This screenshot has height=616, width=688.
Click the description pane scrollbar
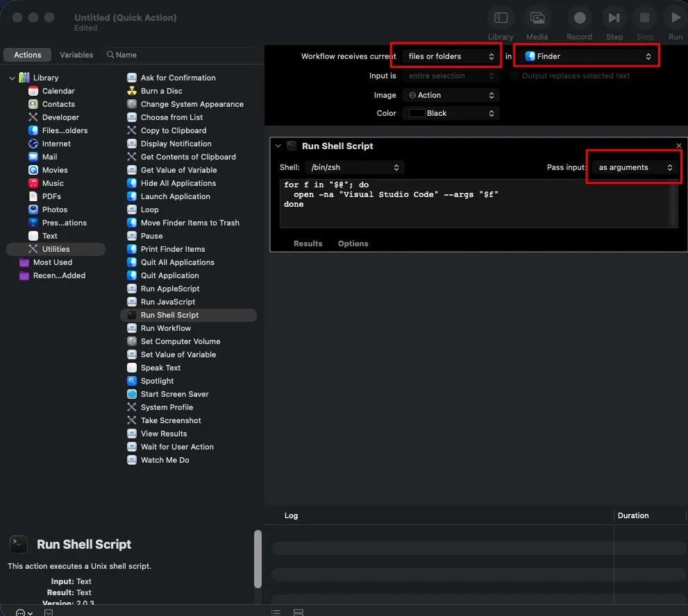(258, 558)
